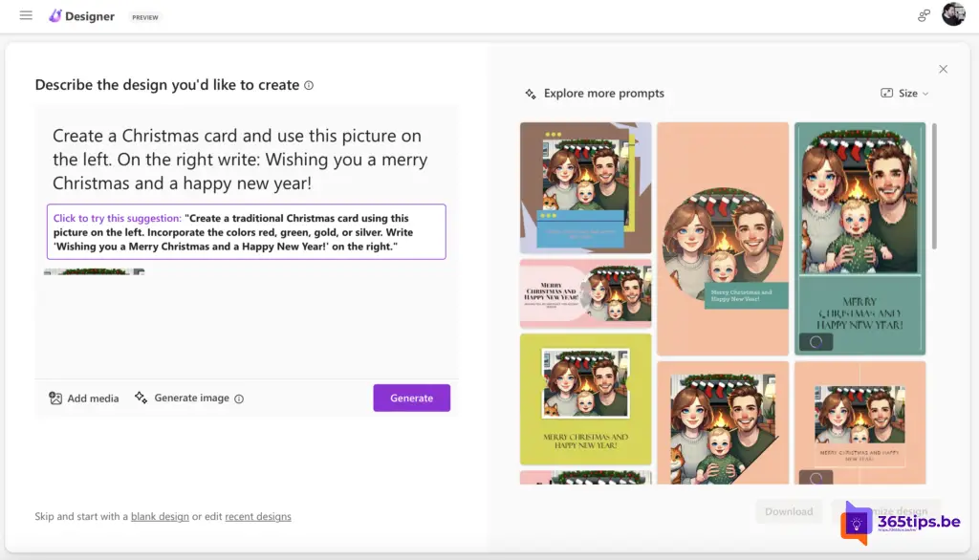The height and width of the screenshot is (560, 979).
Task: Open the blank design link
Action: [x=160, y=517]
